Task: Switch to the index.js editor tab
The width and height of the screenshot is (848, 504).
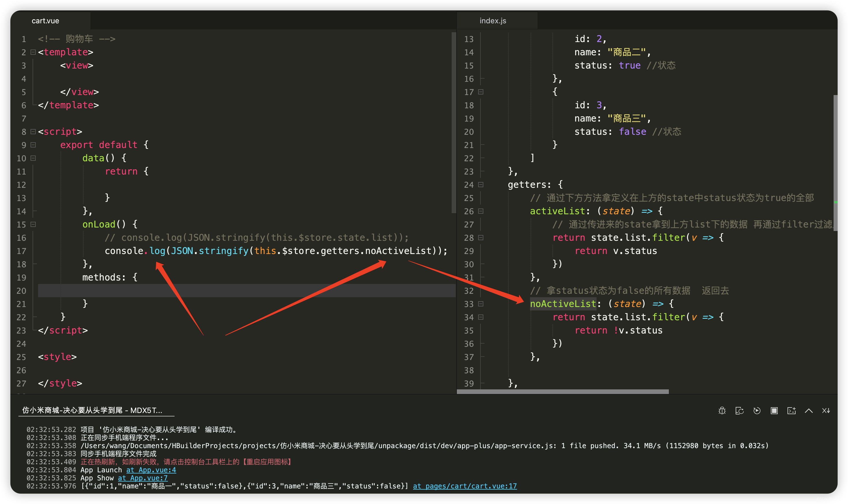Action: [493, 21]
